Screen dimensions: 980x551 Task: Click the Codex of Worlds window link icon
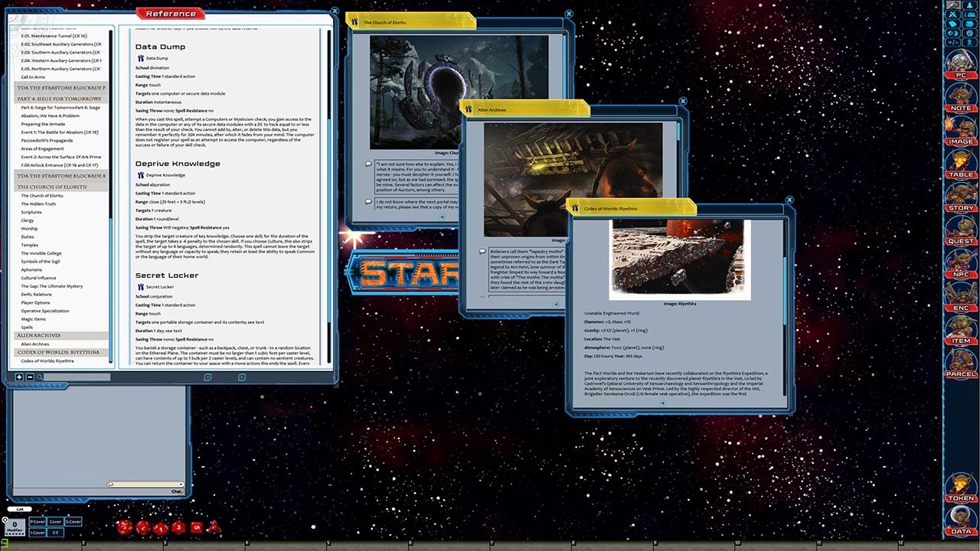577,208
